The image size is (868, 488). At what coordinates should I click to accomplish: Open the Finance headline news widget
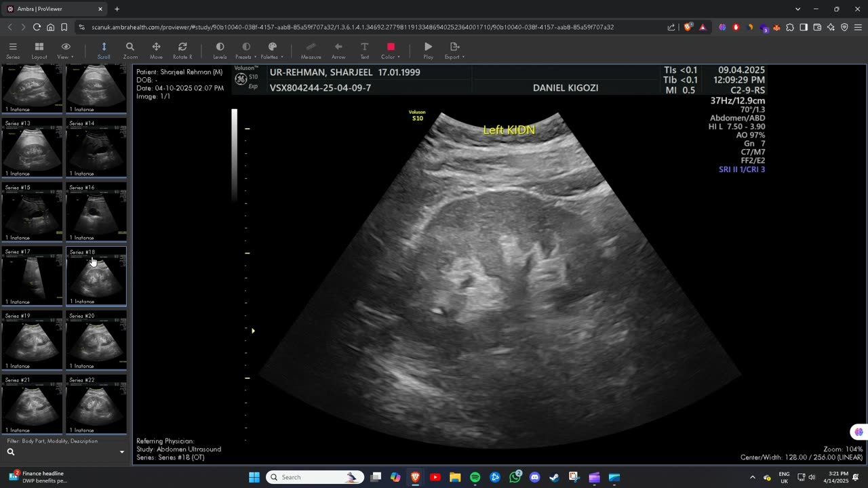tap(39, 477)
